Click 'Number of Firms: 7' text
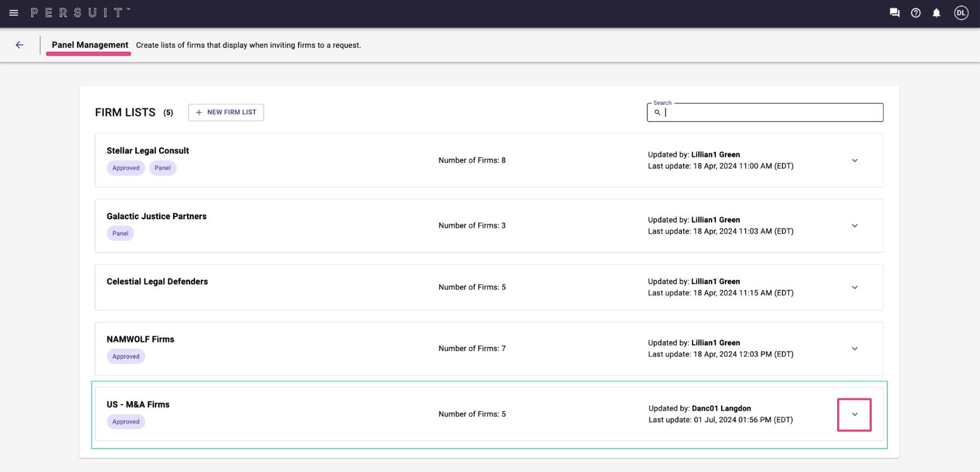This screenshot has width=980, height=472. [x=472, y=348]
